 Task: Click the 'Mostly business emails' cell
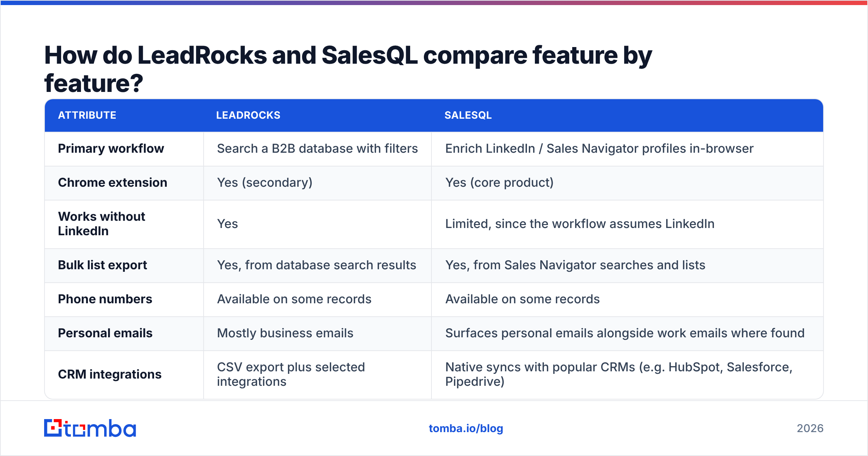click(x=285, y=333)
